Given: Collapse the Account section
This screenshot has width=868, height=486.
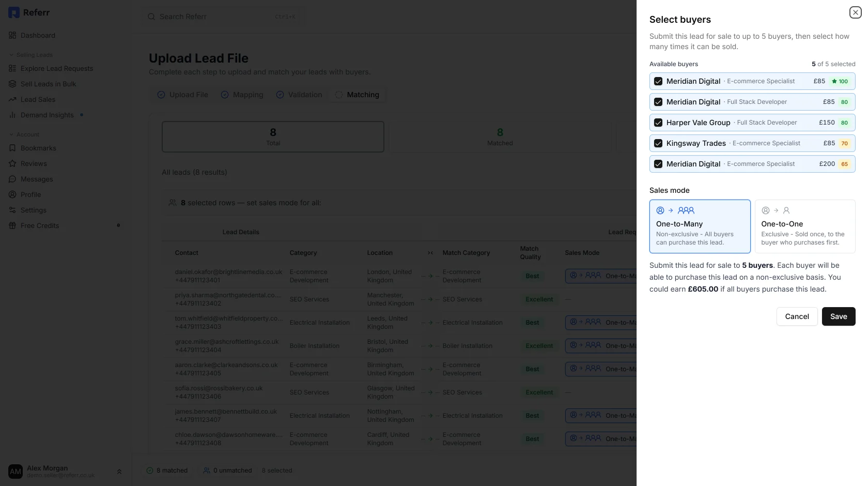Looking at the screenshot, I should pos(24,134).
